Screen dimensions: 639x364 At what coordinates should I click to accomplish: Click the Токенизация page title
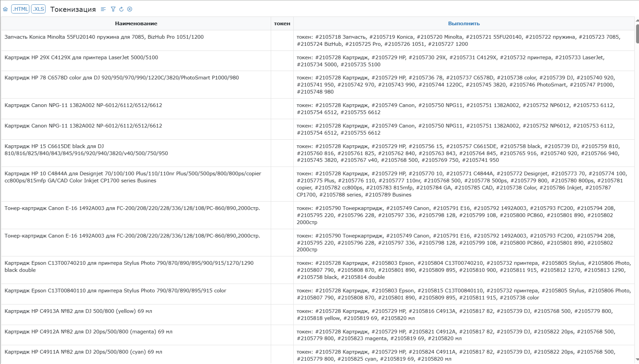[73, 9]
